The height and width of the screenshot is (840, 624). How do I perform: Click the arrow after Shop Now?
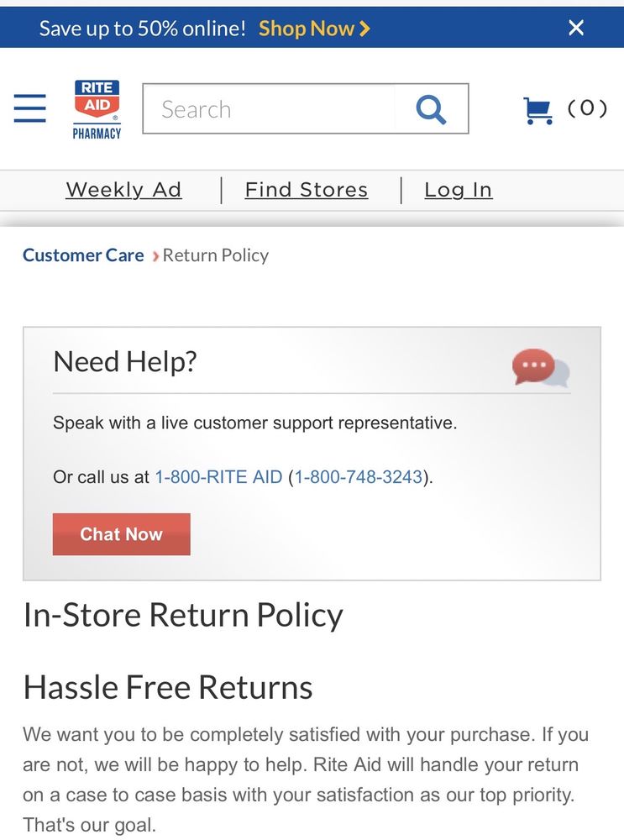(364, 29)
